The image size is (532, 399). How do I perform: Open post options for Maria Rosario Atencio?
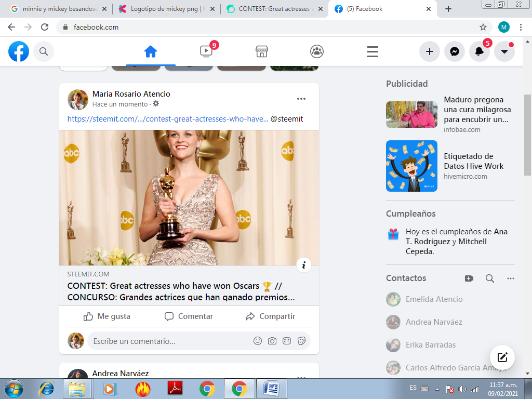pos(301,99)
